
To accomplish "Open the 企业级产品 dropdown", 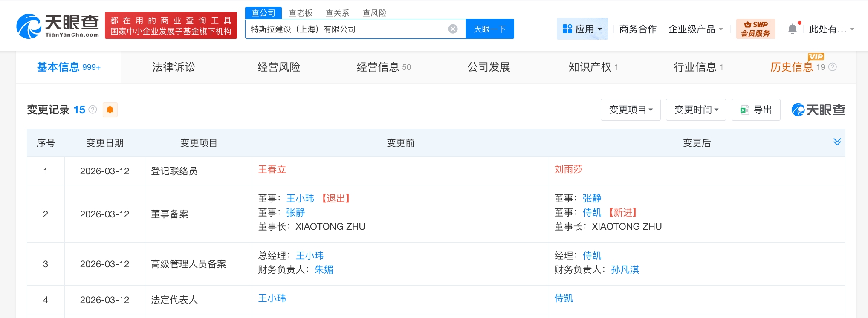I will point(695,29).
